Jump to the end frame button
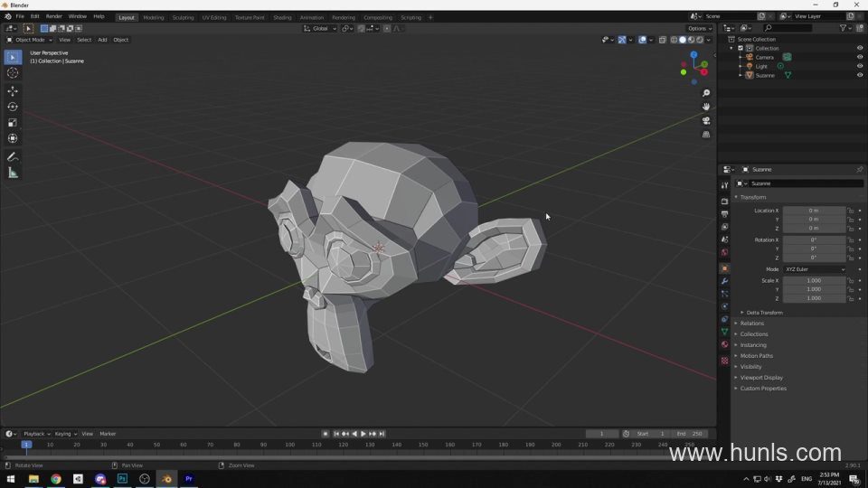This screenshot has height=488, width=868. [x=382, y=434]
